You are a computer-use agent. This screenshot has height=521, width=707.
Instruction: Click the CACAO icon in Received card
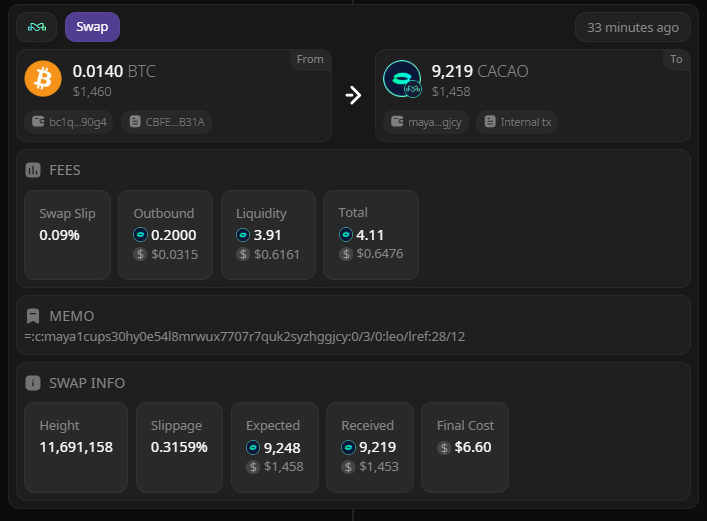point(348,447)
